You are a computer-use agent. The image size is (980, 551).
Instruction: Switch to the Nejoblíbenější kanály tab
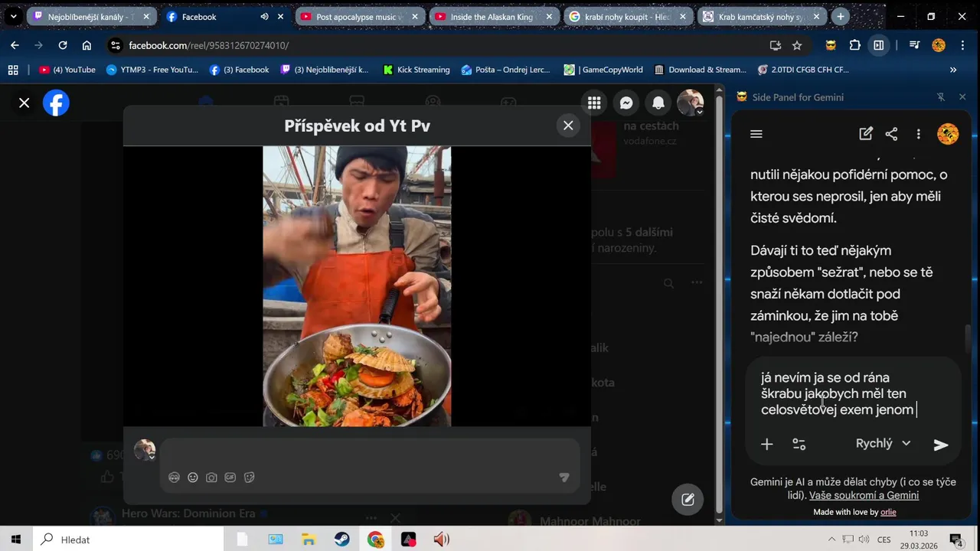[x=90, y=16]
